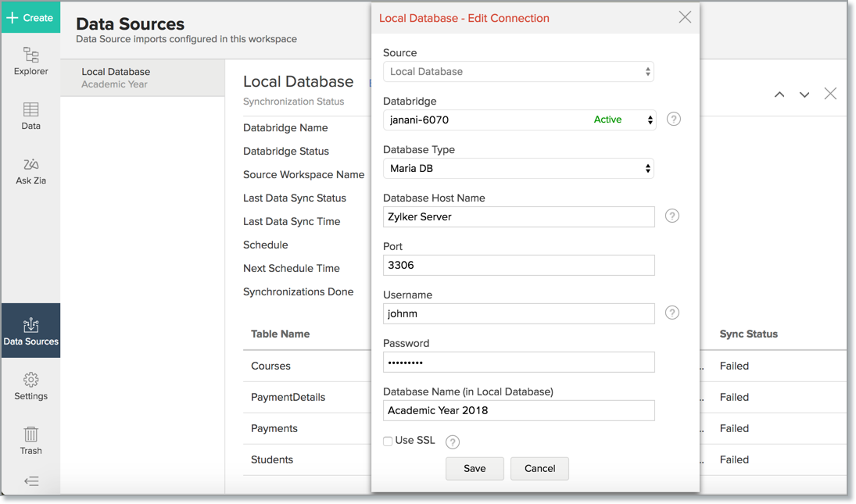Open the Data section icon
This screenshot has width=856, height=504.
30,116
